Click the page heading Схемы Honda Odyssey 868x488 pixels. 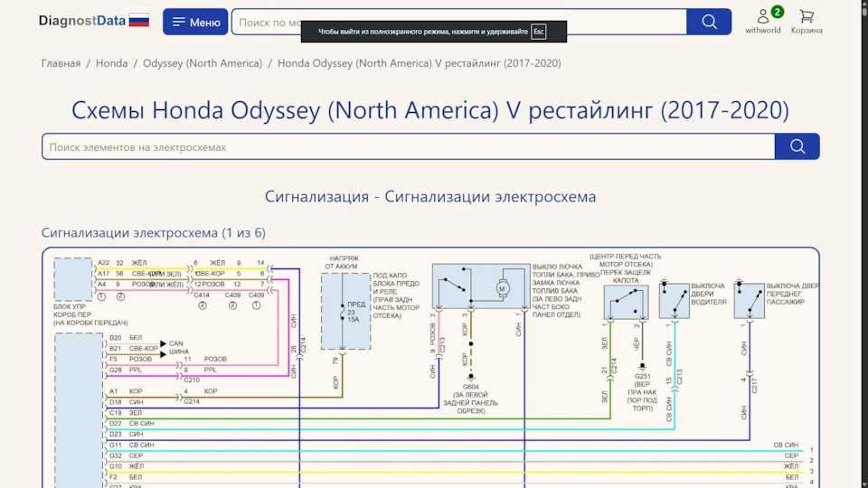(x=430, y=109)
